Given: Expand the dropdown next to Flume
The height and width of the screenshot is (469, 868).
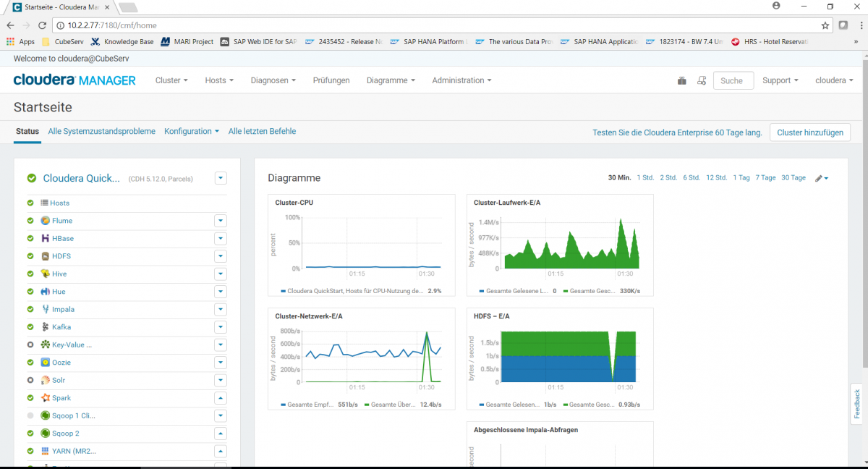Looking at the screenshot, I should tap(221, 220).
